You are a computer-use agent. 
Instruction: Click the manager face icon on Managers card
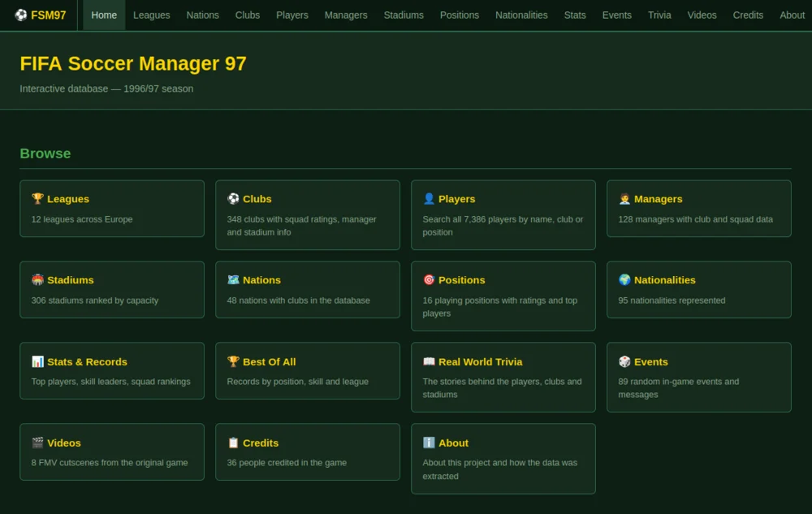coord(624,199)
